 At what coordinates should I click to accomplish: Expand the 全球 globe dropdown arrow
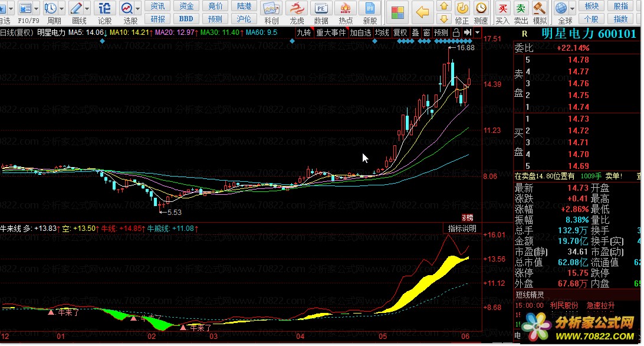(x=571, y=8)
